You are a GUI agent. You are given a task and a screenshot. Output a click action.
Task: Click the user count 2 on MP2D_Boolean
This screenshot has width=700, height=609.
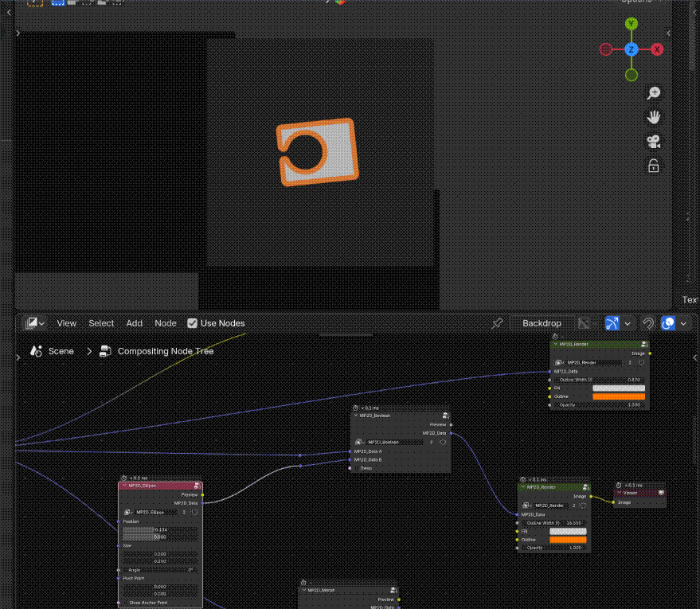coord(432,442)
